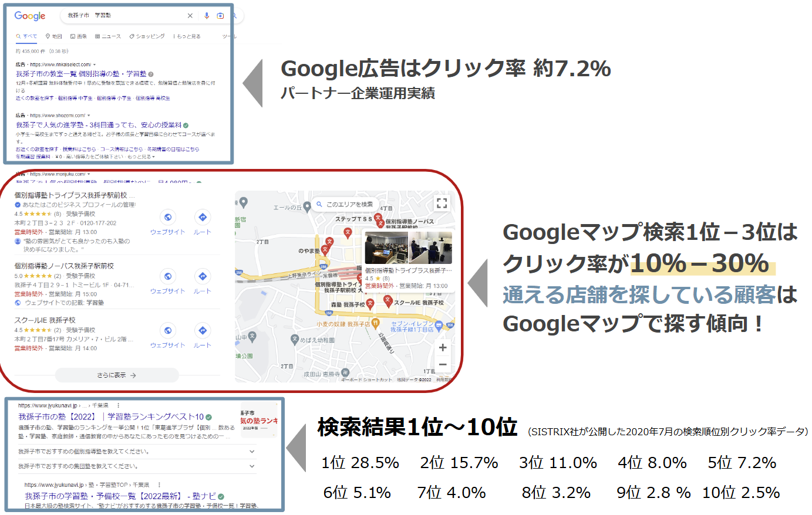The height and width of the screenshot is (515, 812).
Task: Click the 塾ランキング result thumbnail
Action: [x=258, y=420]
